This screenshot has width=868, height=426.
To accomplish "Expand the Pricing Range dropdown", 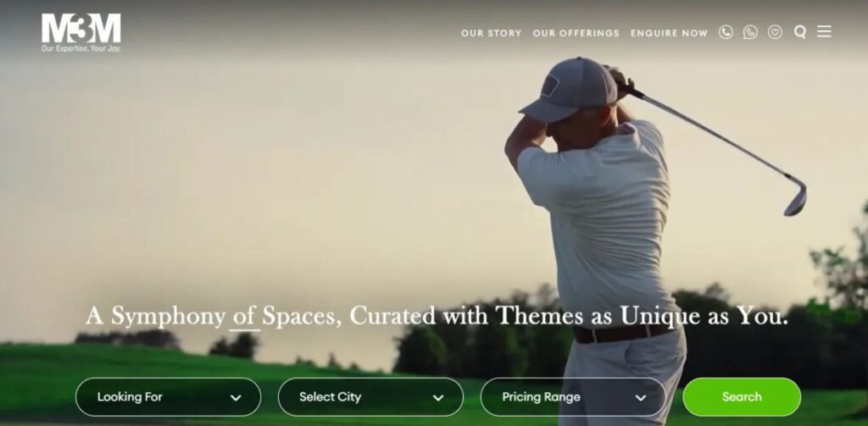I will [573, 396].
